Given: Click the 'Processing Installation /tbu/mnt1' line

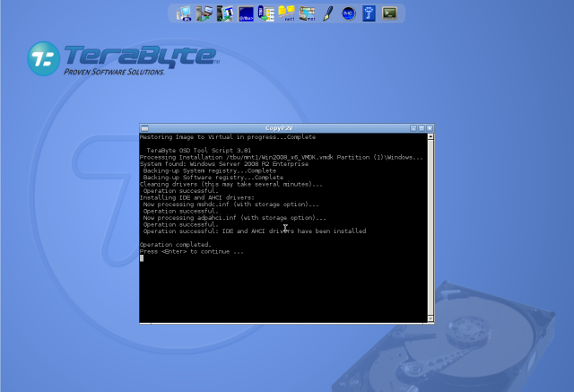Looking at the screenshot, I should pos(281,157).
